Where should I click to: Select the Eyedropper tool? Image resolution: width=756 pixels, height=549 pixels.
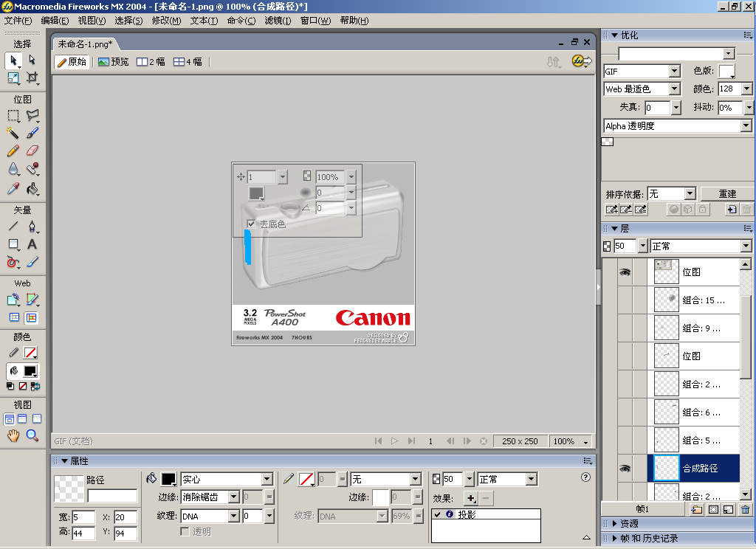tap(13, 188)
